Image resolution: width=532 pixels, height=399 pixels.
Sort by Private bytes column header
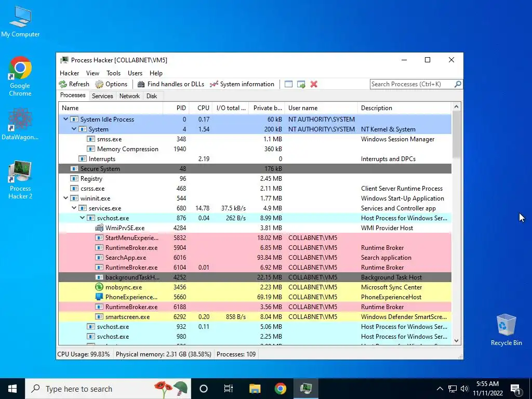click(267, 108)
